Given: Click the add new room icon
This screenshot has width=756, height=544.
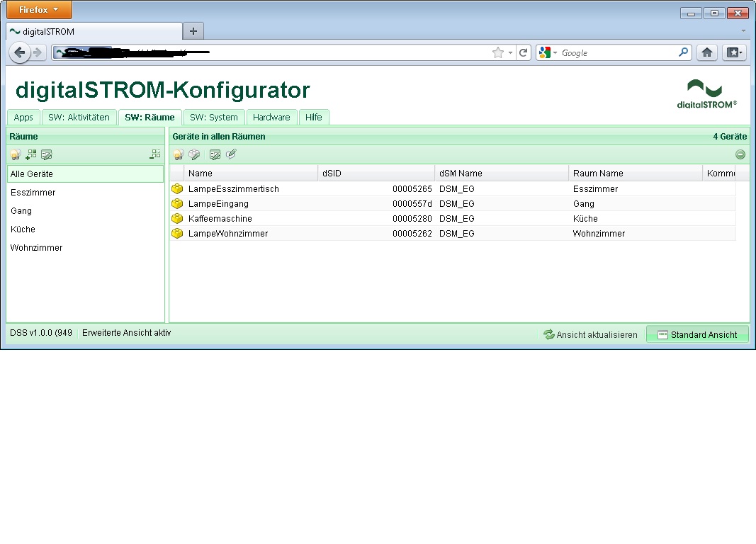Looking at the screenshot, I should coord(31,154).
